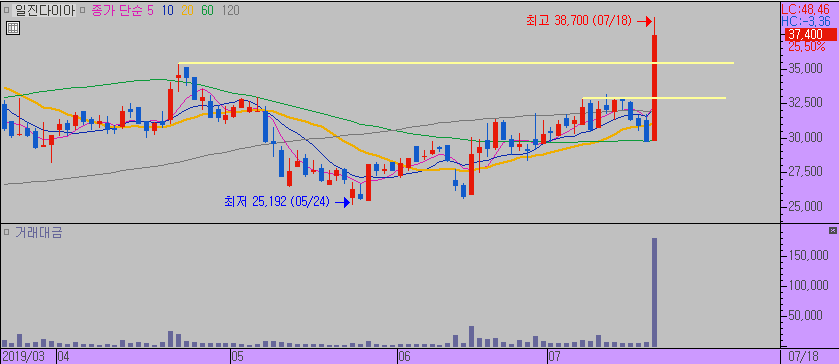Select the 120-day moving average label
This screenshot has height=364, width=839.
tap(230, 10)
